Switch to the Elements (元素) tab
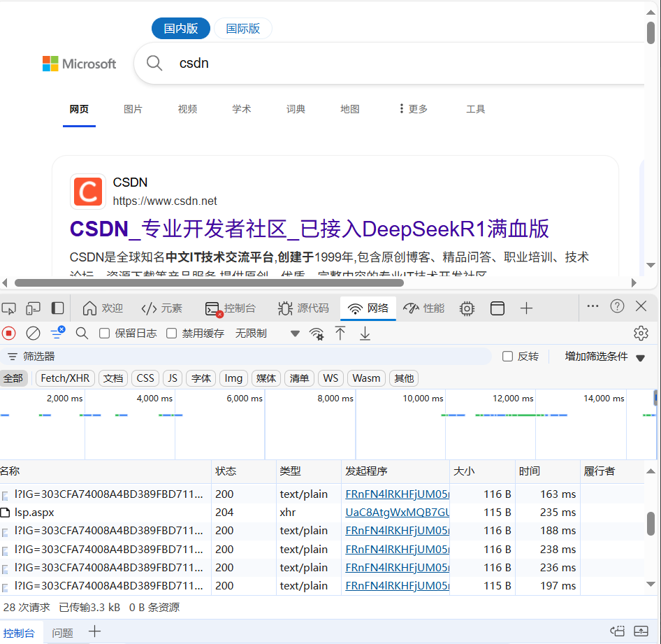The width and height of the screenshot is (661, 644). tap(161, 308)
